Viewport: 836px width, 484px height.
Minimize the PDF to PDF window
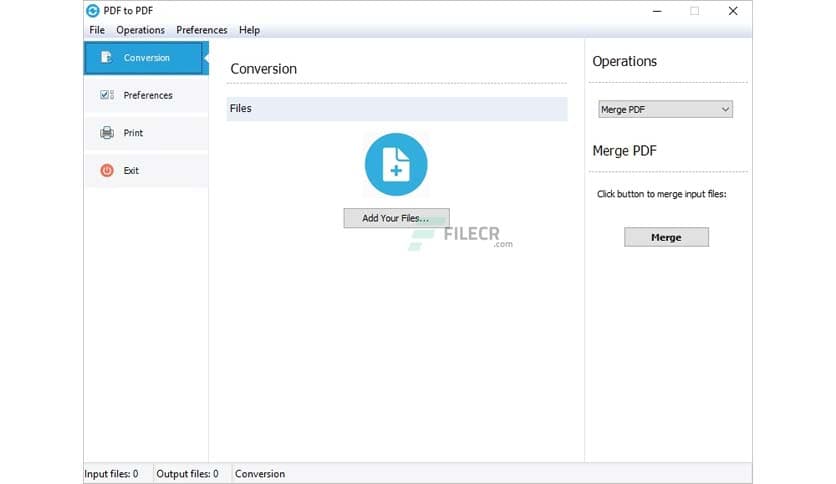[656, 11]
